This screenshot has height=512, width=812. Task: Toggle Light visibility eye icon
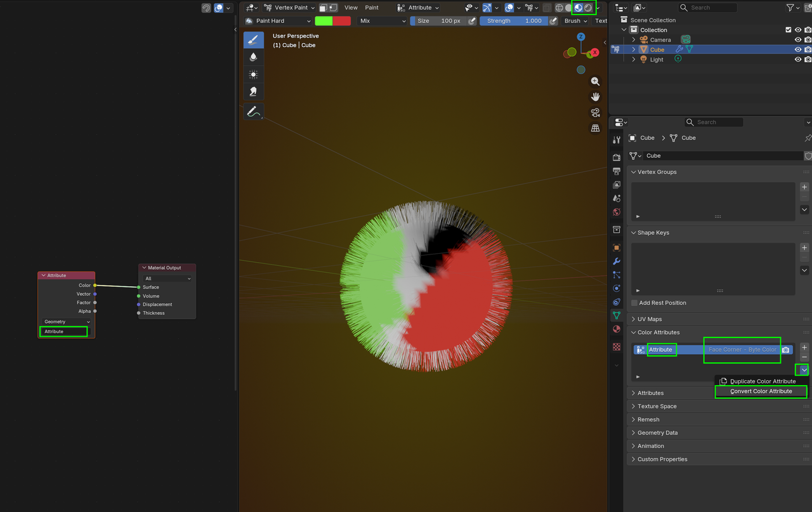pyautogui.click(x=798, y=60)
